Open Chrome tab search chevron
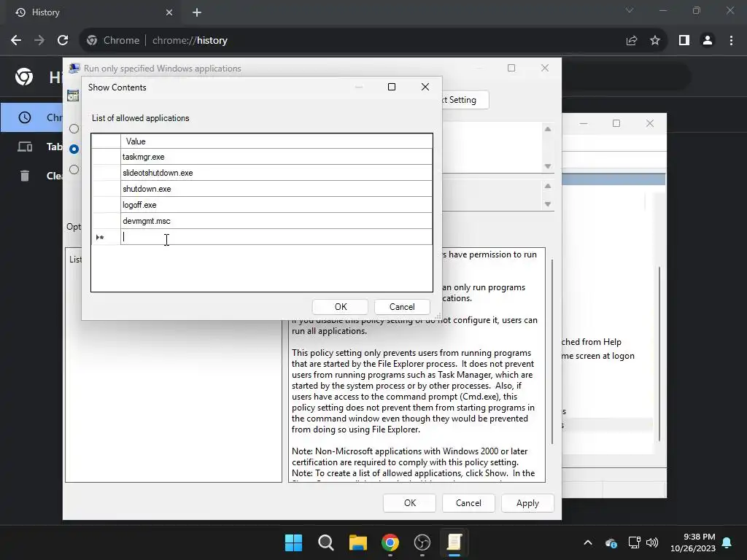This screenshot has height=560, width=747. [x=630, y=10]
